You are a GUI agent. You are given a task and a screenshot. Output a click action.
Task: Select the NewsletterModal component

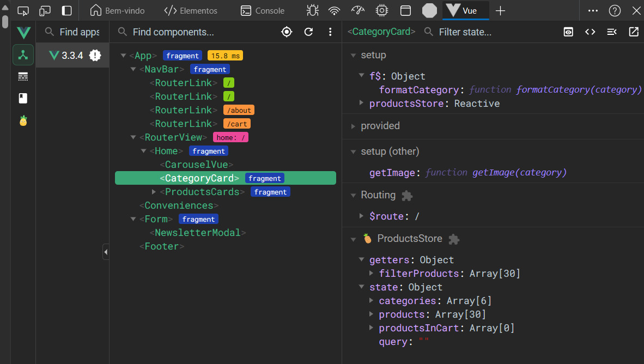197,233
